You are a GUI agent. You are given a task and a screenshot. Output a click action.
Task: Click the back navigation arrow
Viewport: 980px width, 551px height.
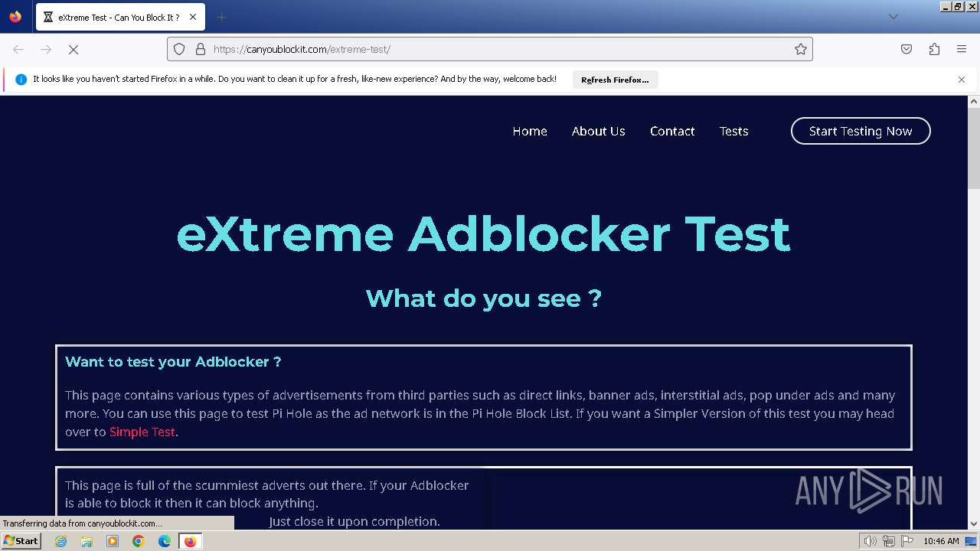(18, 49)
